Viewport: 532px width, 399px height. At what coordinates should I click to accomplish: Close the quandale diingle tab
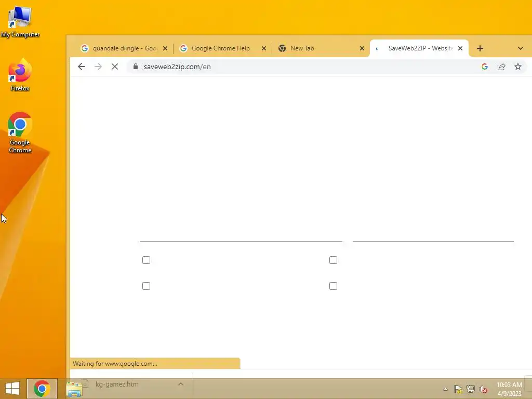[x=165, y=48]
